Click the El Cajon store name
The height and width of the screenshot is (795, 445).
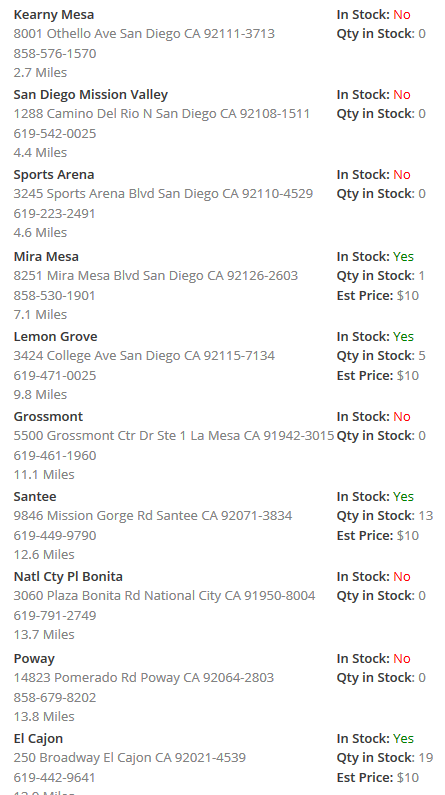(39, 738)
